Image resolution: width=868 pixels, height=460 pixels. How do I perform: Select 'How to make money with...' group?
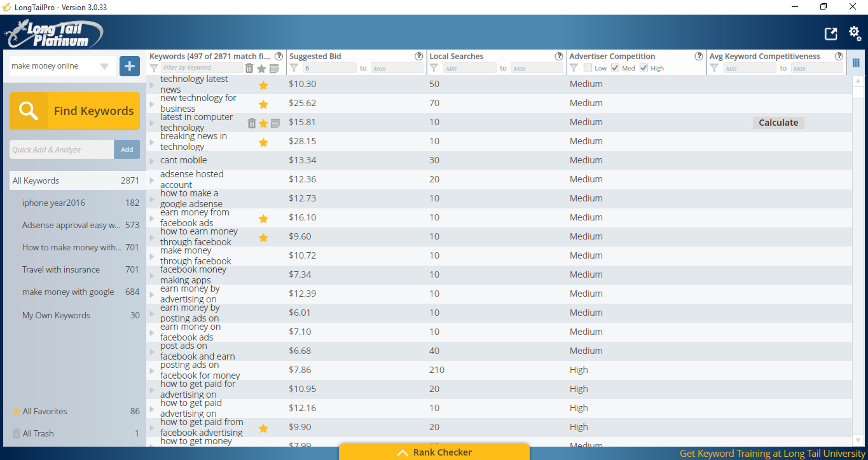point(78,247)
